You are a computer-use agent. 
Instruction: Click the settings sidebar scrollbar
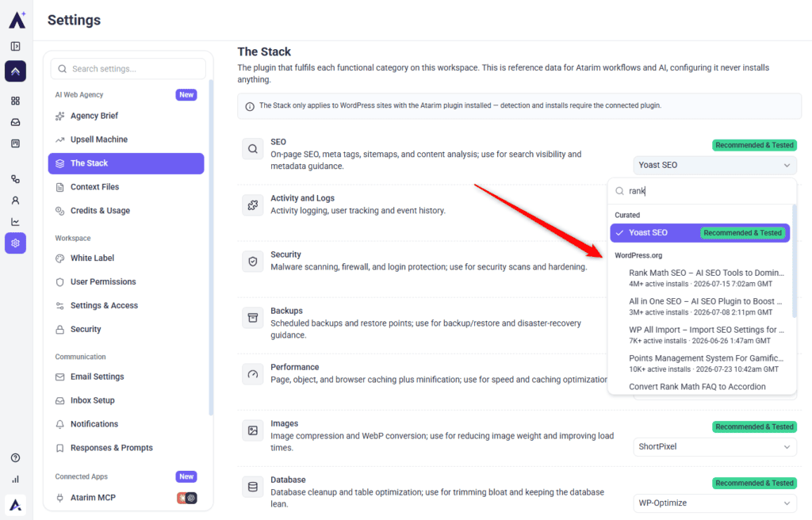click(x=211, y=247)
